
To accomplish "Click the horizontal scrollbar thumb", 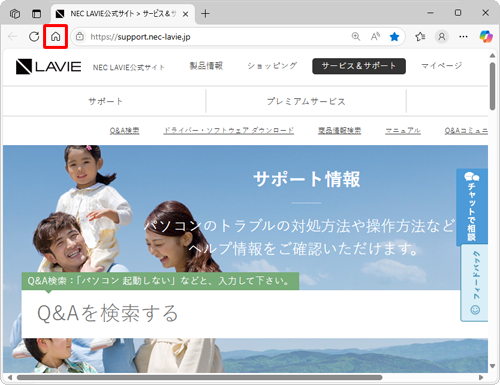I will [199, 377].
